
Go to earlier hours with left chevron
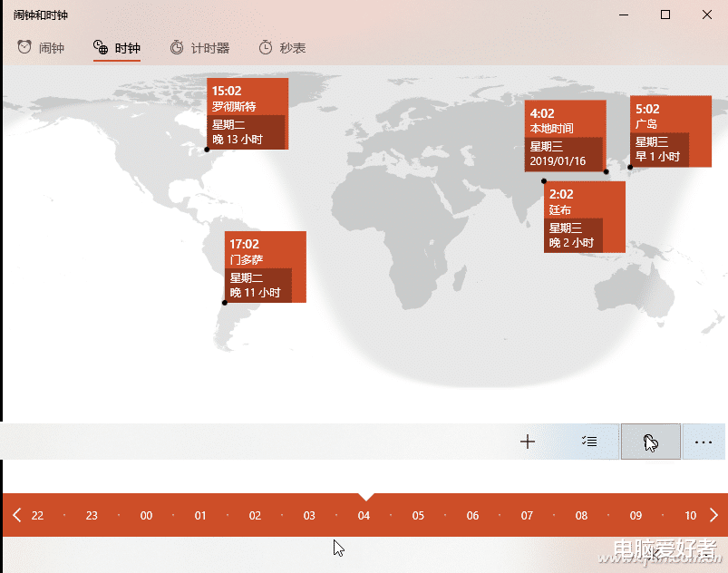pos(16,515)
